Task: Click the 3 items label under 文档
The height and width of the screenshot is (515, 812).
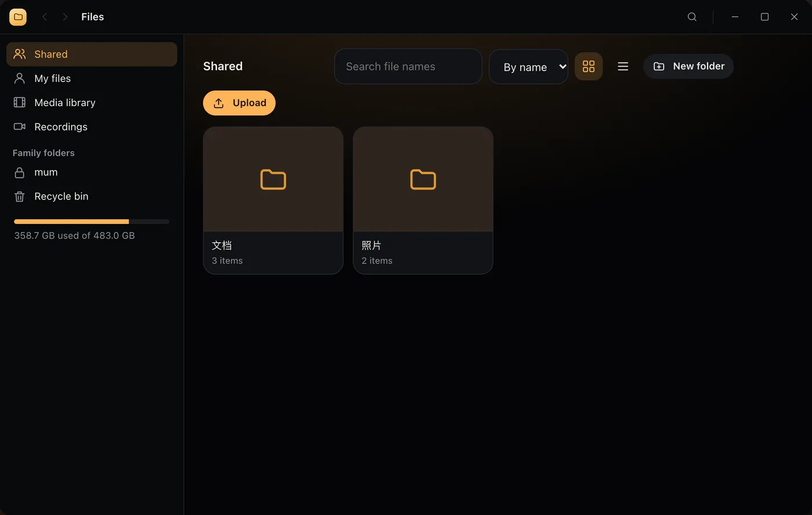Action: (x=227, y=261)
